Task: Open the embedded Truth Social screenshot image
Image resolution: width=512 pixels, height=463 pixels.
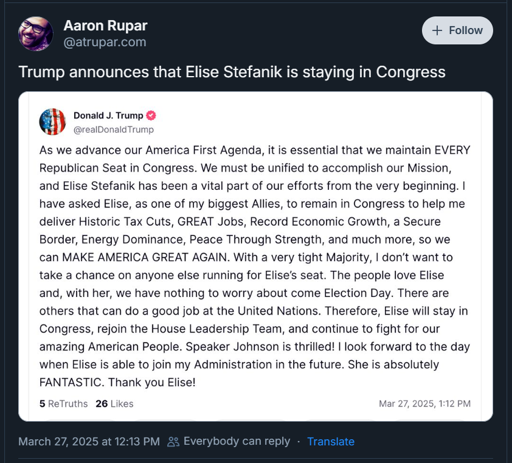Action: point(256,256)
